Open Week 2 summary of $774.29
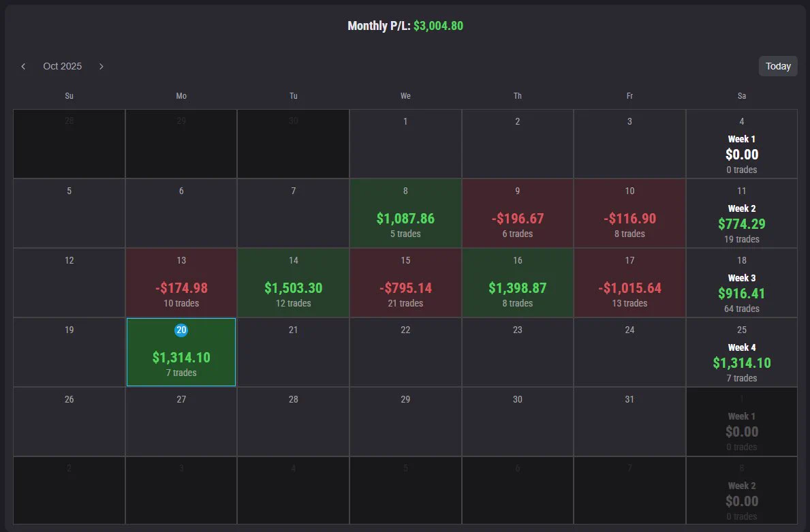Image resolution: width=810 pixels, height=532 pixels. (742, 213)
